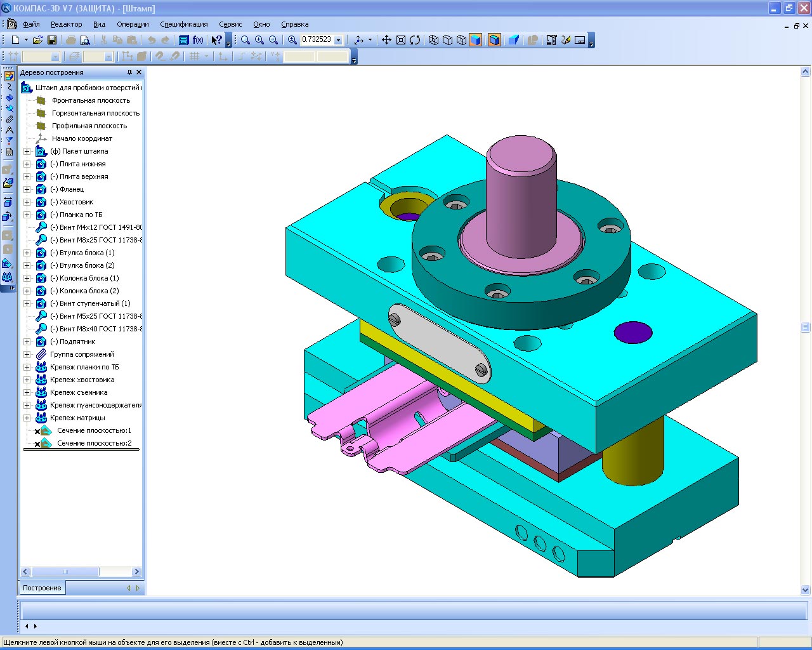Activate the What's This help pointer
The height and width of the screenshot is (650, 812).
coord(217,40)
